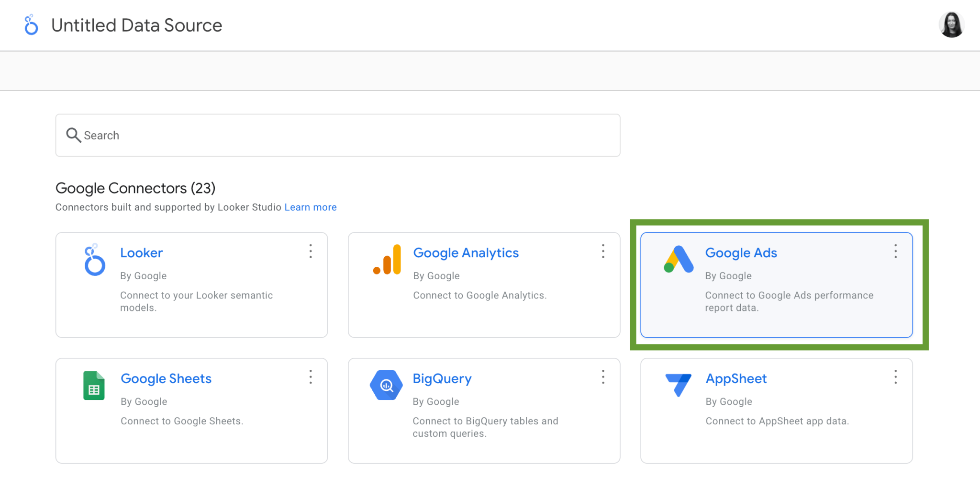The height and width of the screenshot is (479, 980).
Task: Open the user profile avatar
Action: click(x=951, y=24)
